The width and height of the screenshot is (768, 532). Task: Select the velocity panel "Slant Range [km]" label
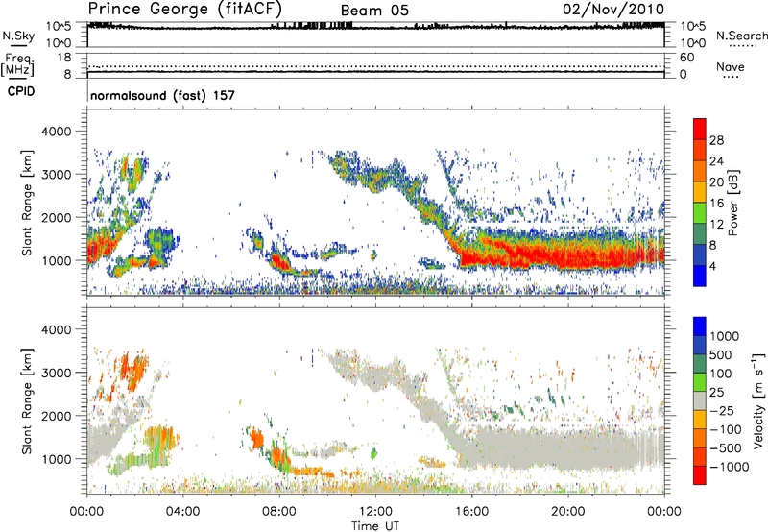pos(27,401)
